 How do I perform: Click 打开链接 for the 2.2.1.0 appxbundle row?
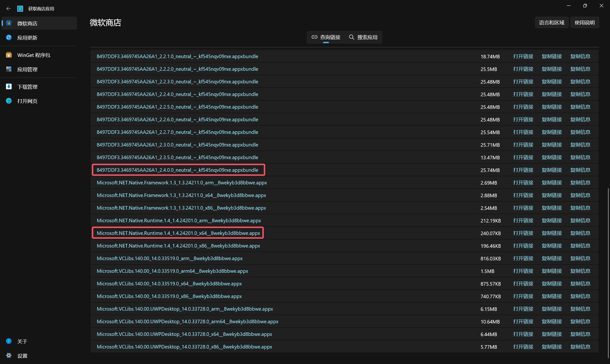tap(523, 56)
